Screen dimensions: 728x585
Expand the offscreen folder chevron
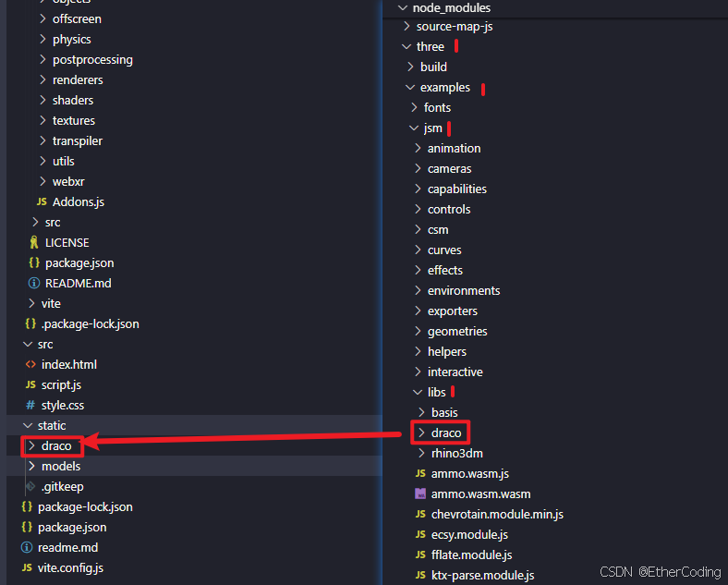(x=42, y=18)
